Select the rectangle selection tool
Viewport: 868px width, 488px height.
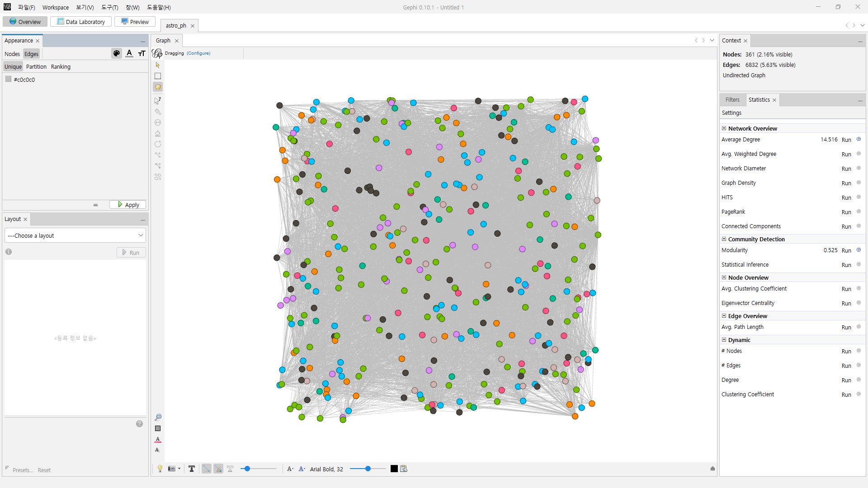click(158, 76)
